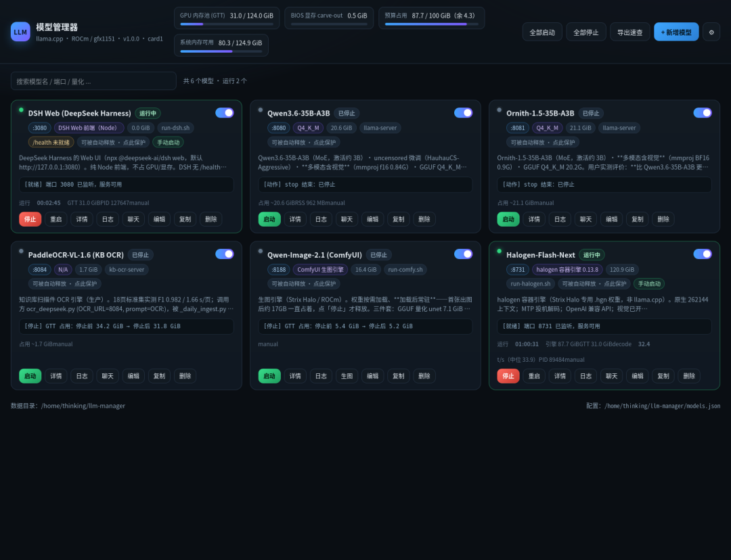This screenshot has width=731, height=560.
Task: Click 编辑 on DSH Web card
Action: (160, 219)
